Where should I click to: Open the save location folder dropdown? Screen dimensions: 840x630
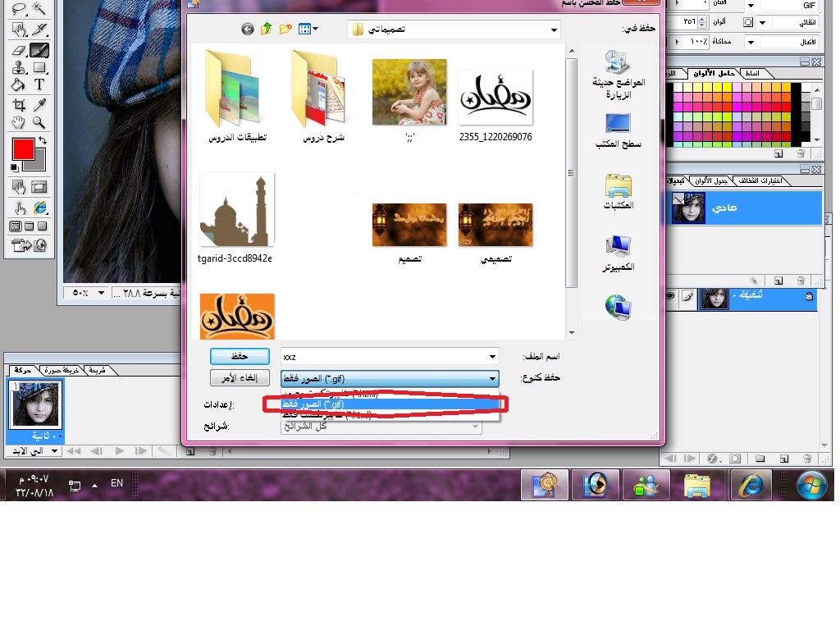coord(555,30)
